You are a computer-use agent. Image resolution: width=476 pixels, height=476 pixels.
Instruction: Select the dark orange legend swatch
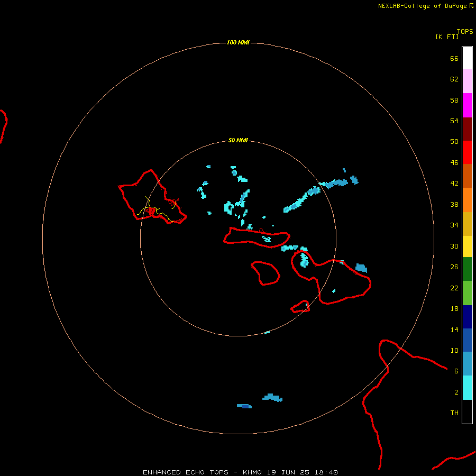(467, 176)
